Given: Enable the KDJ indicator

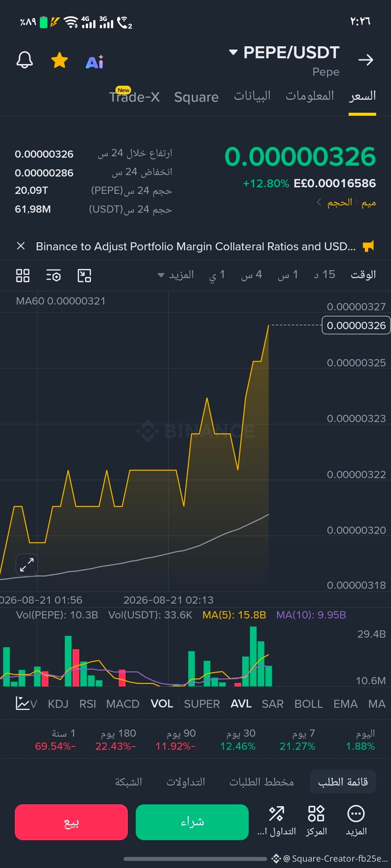Looking at the screenshot, I should click(x=58, y=704).
